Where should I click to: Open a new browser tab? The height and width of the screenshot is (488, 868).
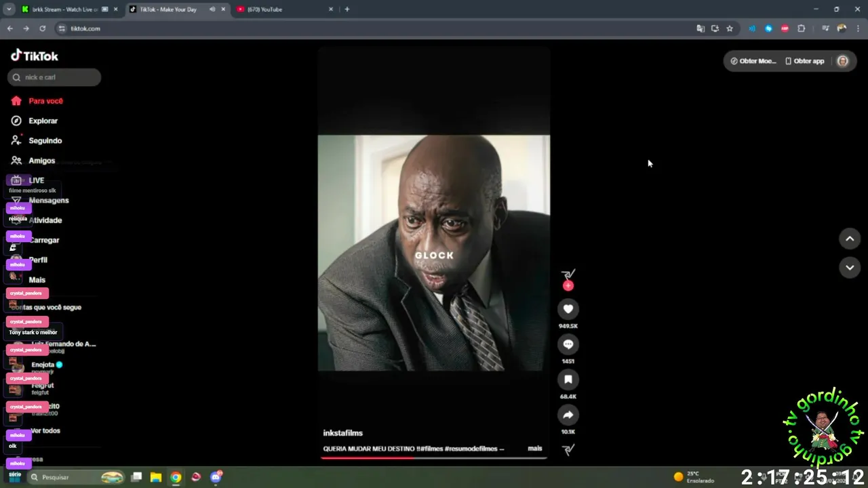point(347,9)
